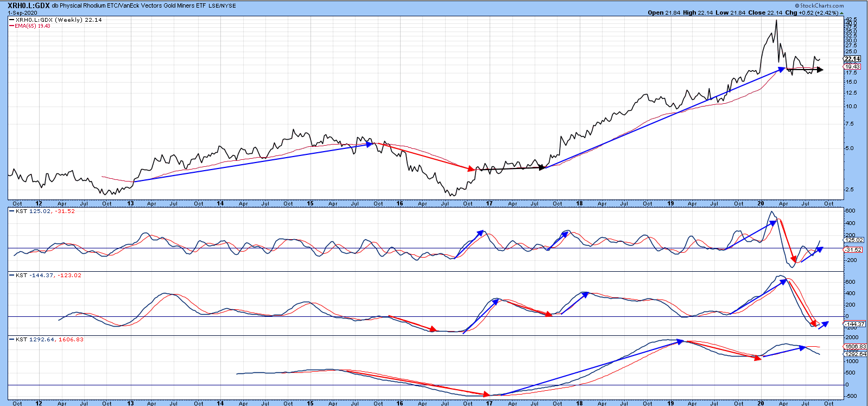Click the Close 22.14 value in the header
This screenshot has width=868, height=406.
tap(765, 13)
